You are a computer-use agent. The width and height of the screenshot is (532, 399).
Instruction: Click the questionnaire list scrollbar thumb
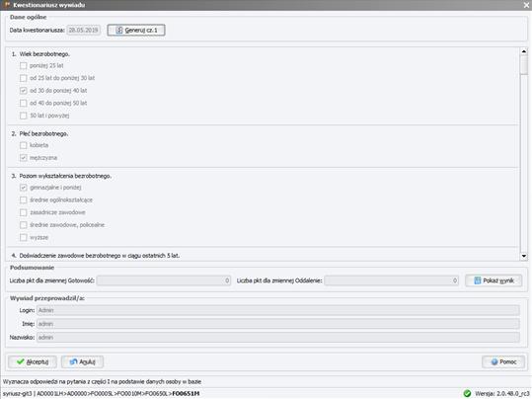click(x=524, y=64)
